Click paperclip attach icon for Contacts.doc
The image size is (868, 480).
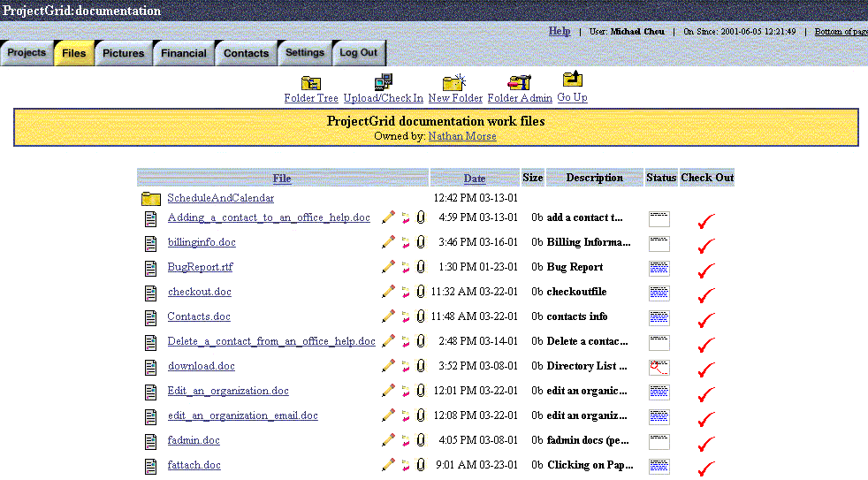pos(421,316)
